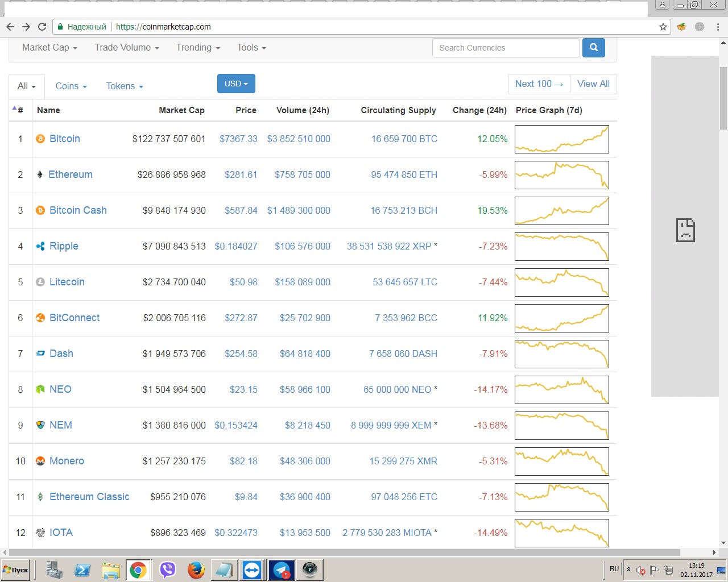This screenshot has width=728, height=582.
Task: Click the View All button
Action: click(593, 84)
